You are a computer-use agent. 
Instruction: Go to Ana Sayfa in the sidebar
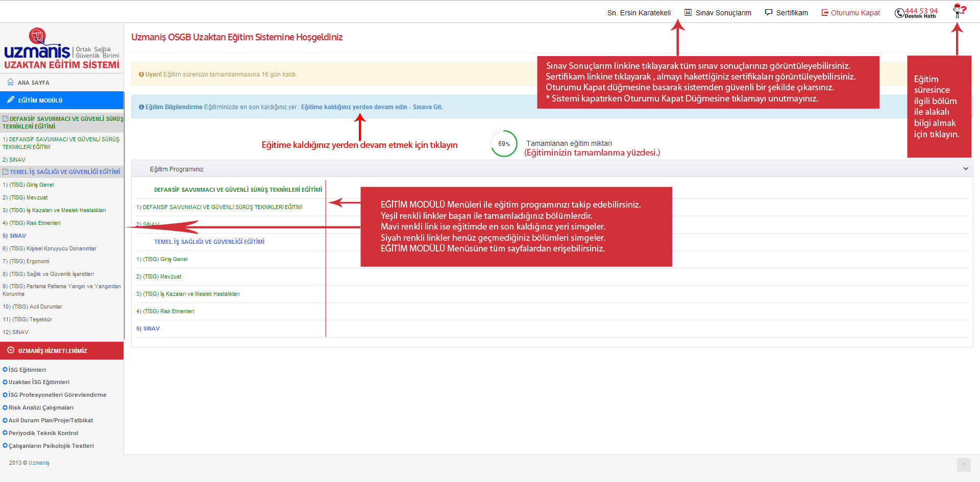(34, 83)
